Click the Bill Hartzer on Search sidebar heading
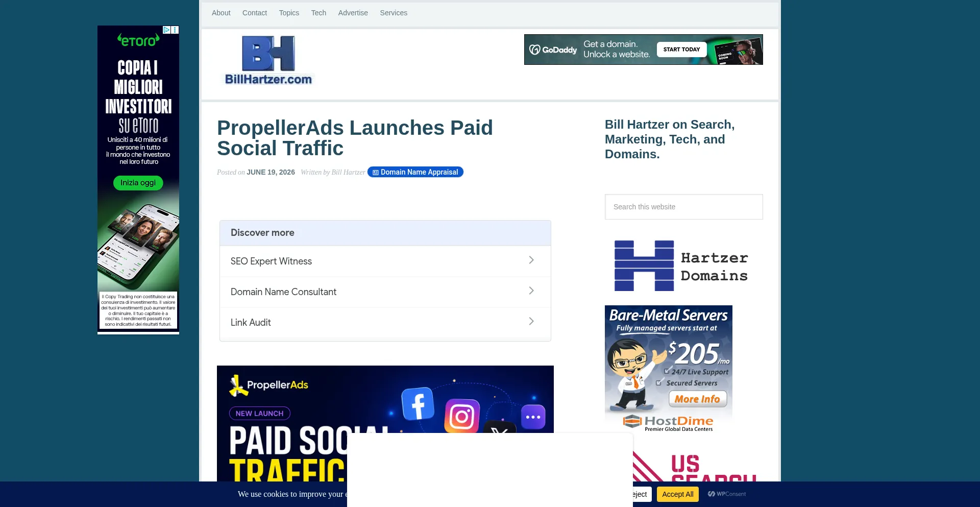The height and width of the screenshot is (507, 980). coord(670,139)
